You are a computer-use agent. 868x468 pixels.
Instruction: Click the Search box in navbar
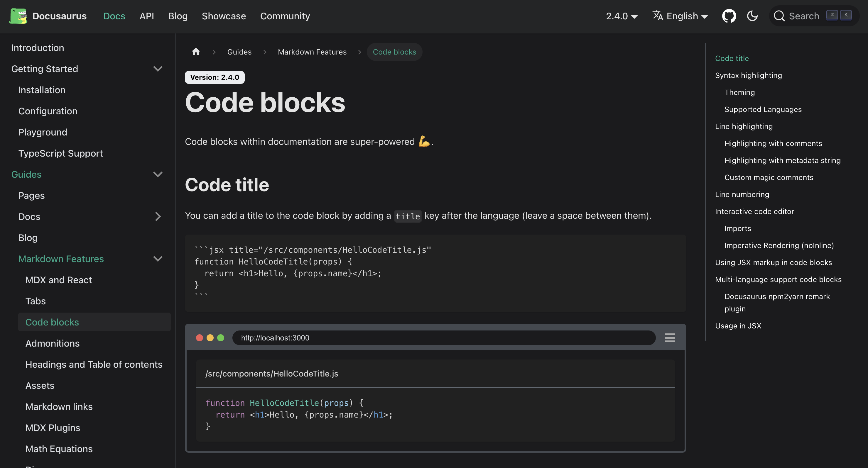[814, 16]
